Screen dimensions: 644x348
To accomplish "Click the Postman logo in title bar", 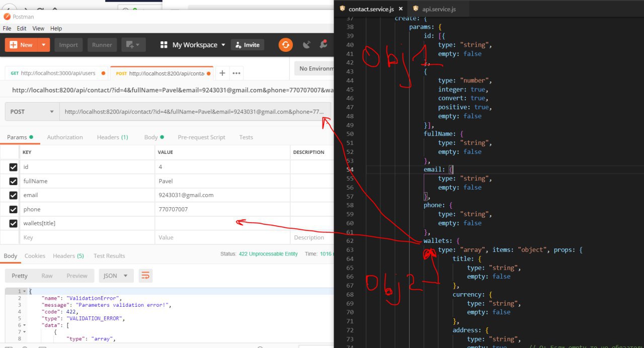I will coord(7,17).
